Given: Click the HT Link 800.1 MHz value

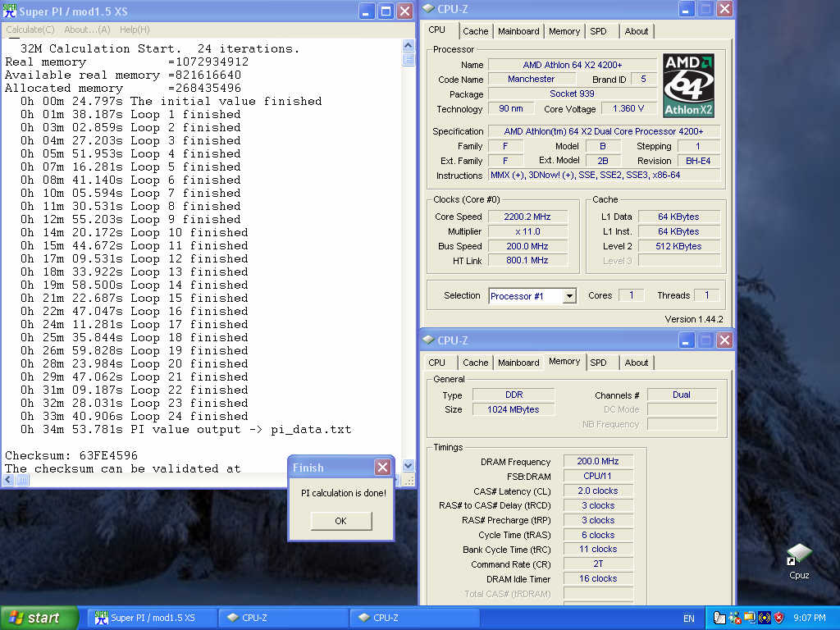Looking at the screenshot, I should (527, 260).
